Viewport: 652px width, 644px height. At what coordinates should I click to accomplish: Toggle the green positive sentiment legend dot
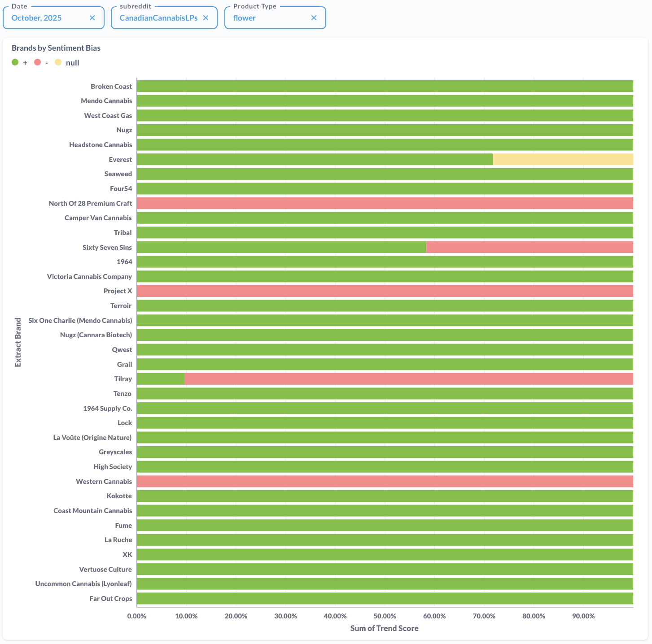(15, 63)
